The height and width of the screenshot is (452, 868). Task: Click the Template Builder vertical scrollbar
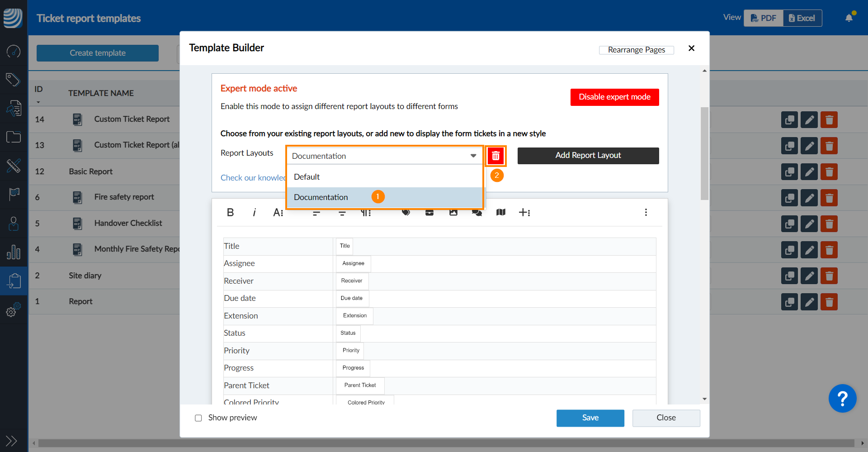point(704,153)
